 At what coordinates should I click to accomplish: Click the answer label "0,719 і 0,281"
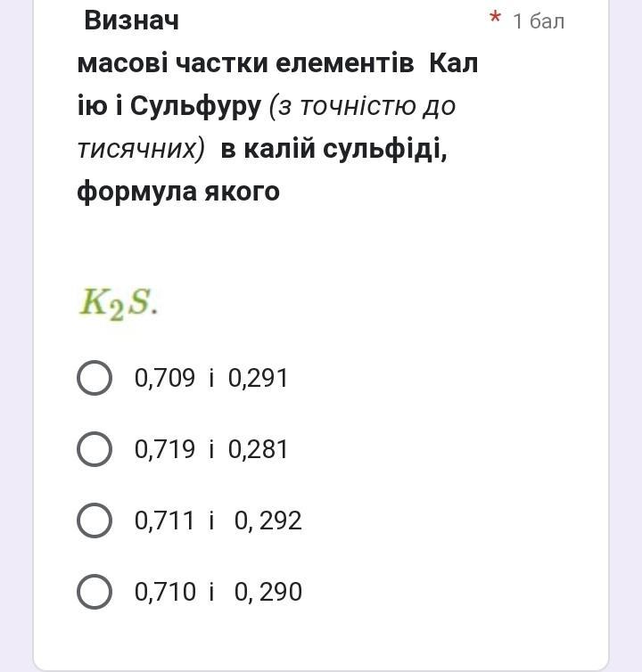click(x=211, y=449)
